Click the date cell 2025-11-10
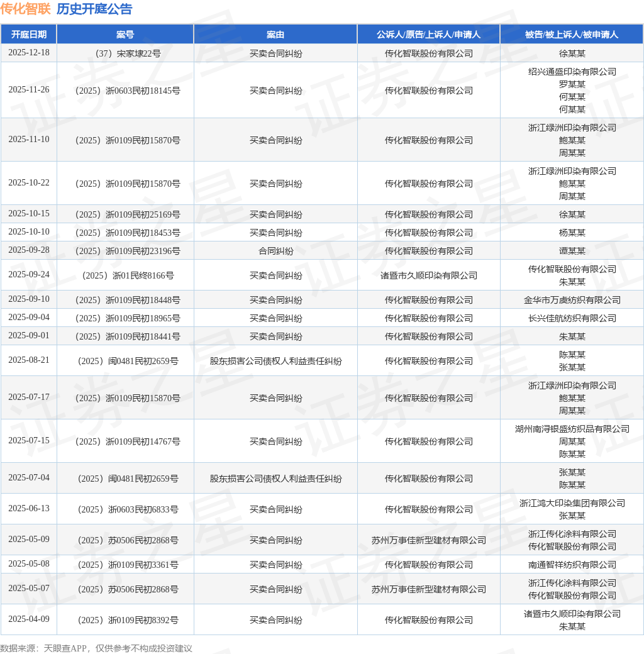The height and width of the screenshot is (654, 644). coord(29,140)
